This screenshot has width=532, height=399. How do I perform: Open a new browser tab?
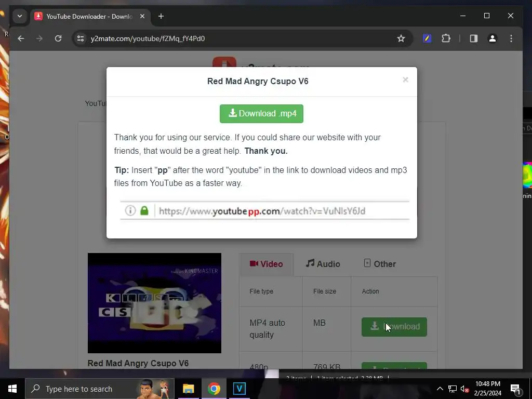click(161, 16)
